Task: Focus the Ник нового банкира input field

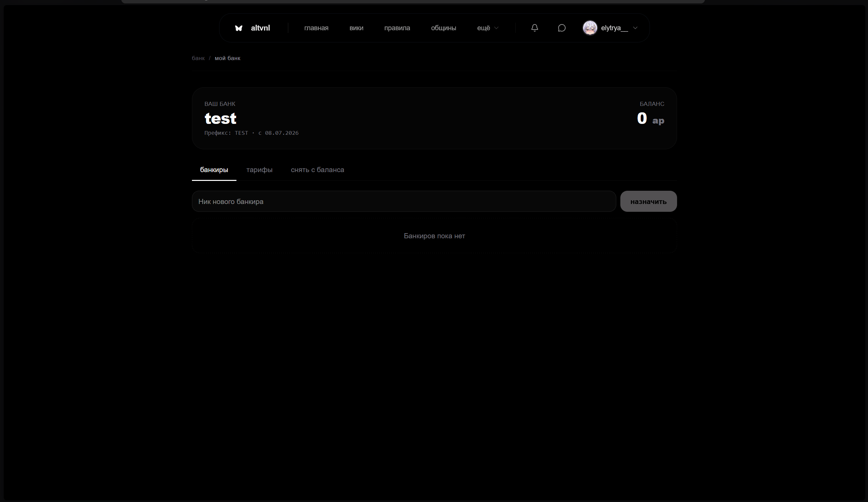Action: click(x=404, y=201)
